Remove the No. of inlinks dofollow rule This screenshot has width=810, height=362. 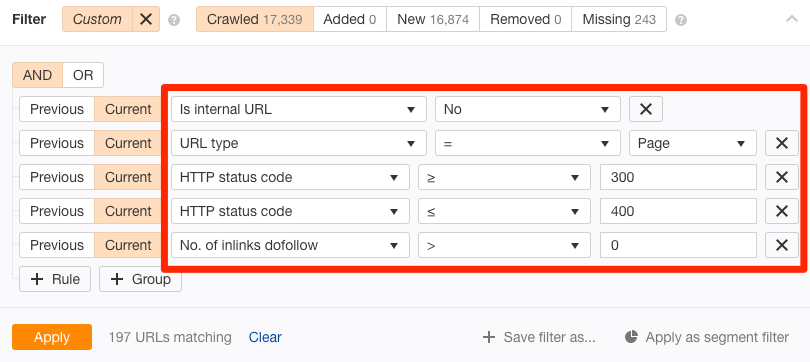782,245
